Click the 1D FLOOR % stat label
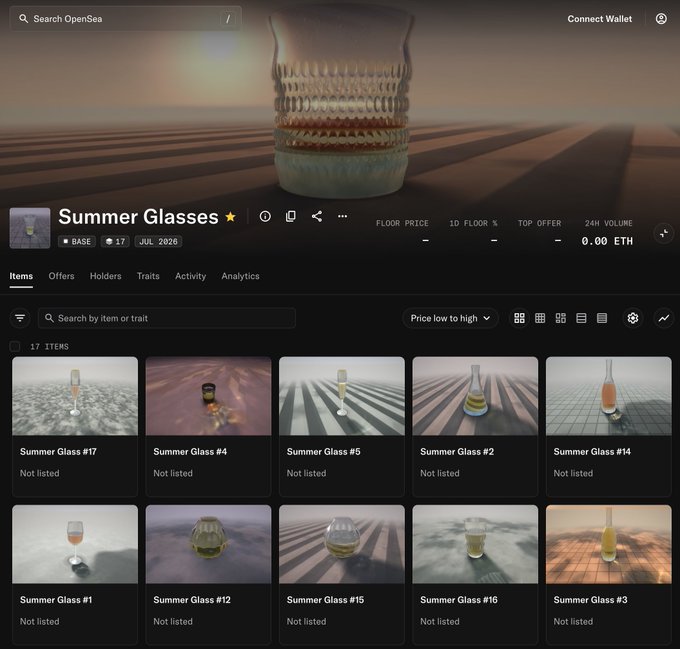 473,223
